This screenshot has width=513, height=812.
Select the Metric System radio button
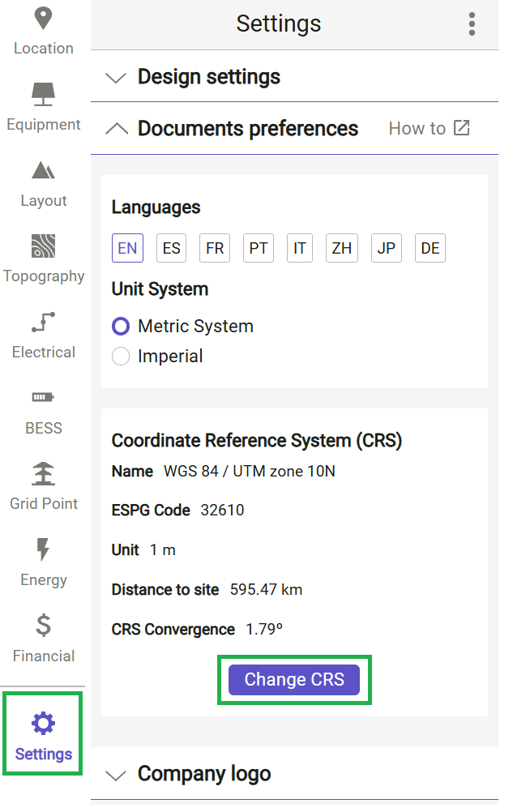pyautogui.click(x=121, y=327)
